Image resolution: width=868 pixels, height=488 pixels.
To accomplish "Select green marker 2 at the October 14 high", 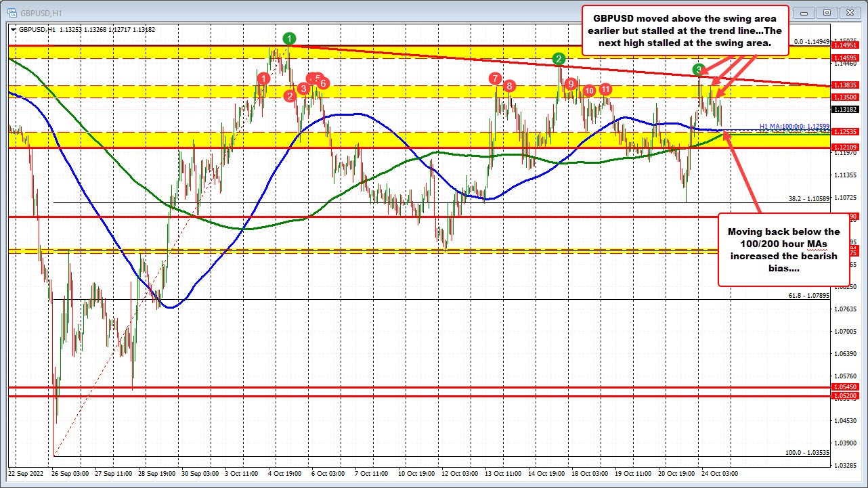I will [x=558, y=59].
